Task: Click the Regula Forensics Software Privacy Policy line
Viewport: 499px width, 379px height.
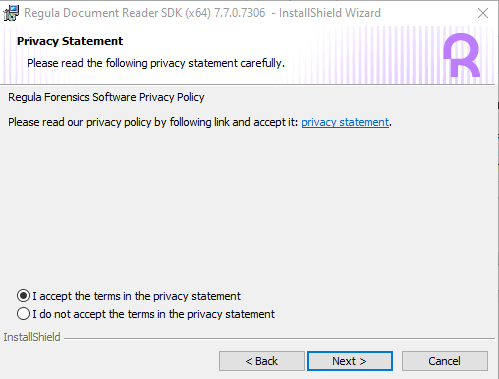Action: (x=106, y=97)
